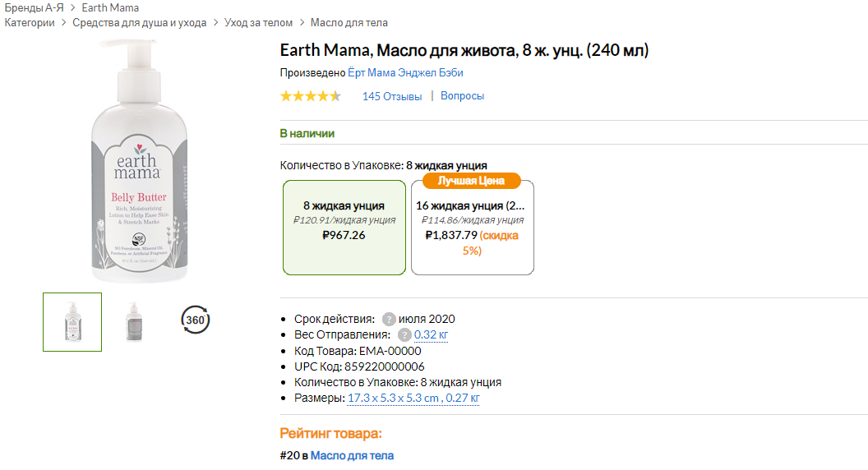
Task: Click the star rating icons
Action: [310, 96]
